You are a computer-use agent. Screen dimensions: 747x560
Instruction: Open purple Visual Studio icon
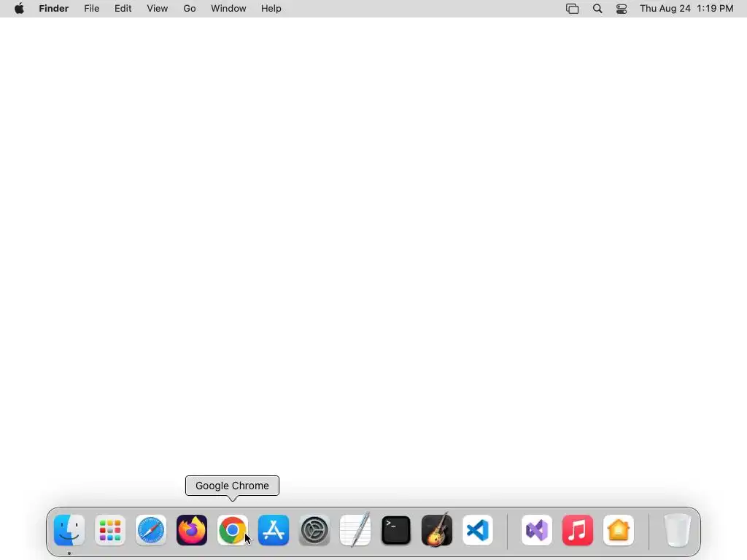click(x=537, y=530)
